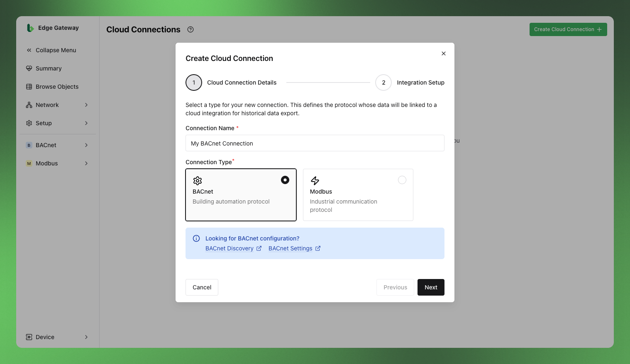Viewport: 630px width, 364px height.
Task: Click the BACnet gear icon in card
Action: tap(198, 181)
